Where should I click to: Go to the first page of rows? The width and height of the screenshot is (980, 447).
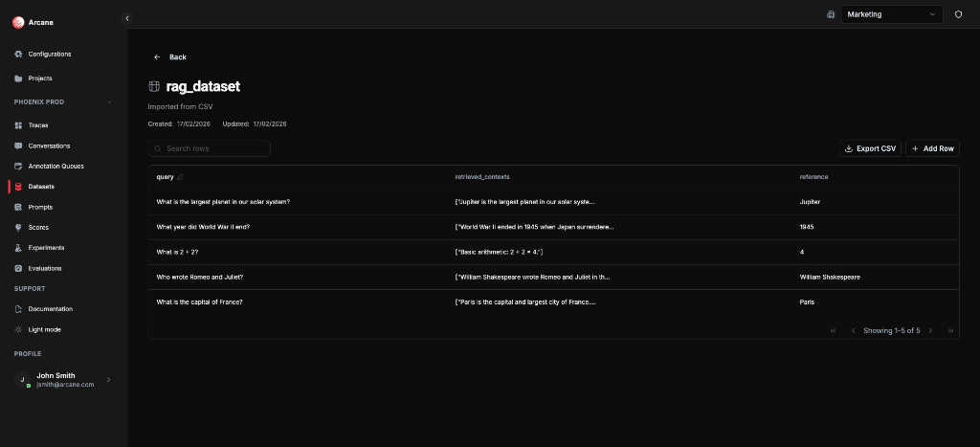tap(833, 331)
